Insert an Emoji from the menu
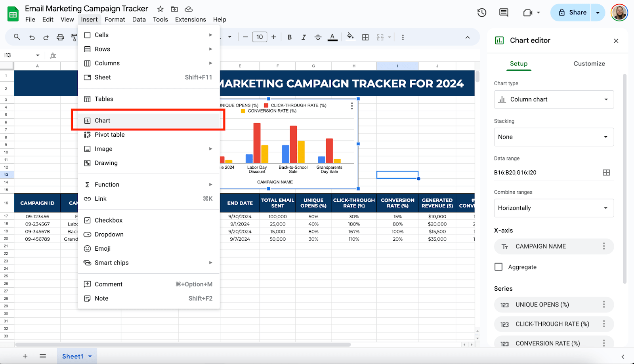 click(x=149, y=249)
